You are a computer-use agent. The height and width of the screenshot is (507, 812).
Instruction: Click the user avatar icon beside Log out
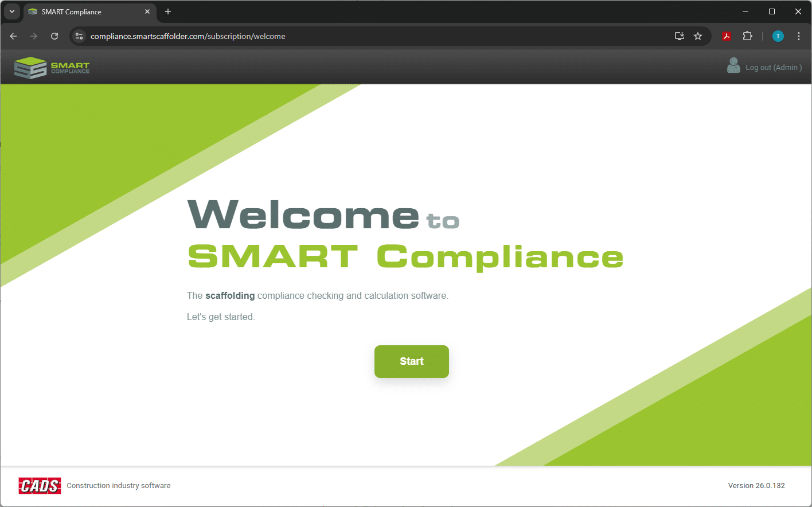point(733,66)
